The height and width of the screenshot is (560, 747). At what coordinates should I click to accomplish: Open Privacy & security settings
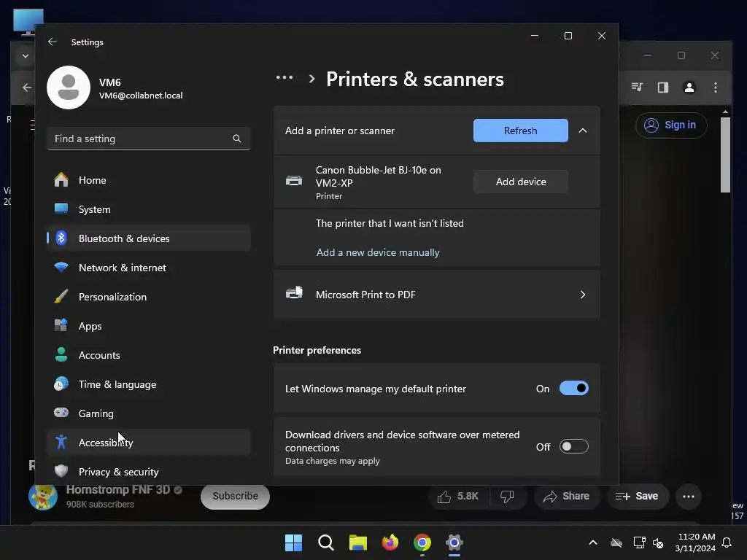pos(149,472)
